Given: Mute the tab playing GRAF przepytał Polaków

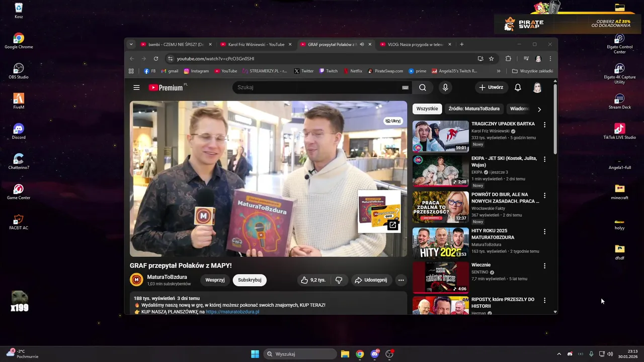Looking at the screenshot, I should [x=362, y=44].
